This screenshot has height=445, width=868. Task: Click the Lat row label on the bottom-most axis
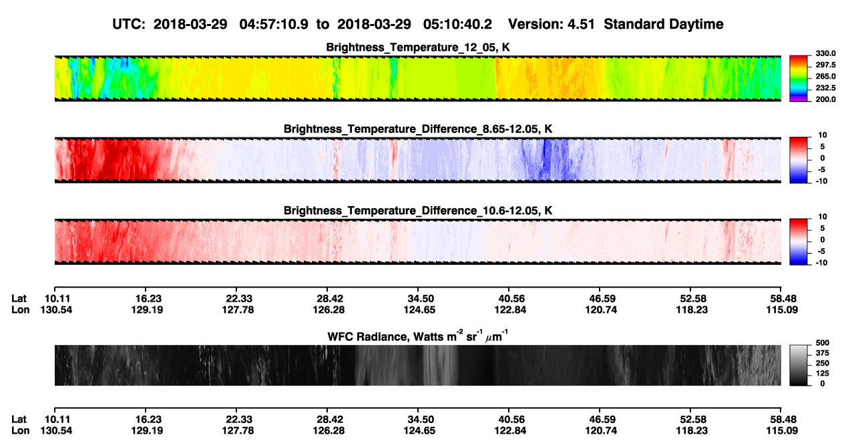tap(19, 420)
